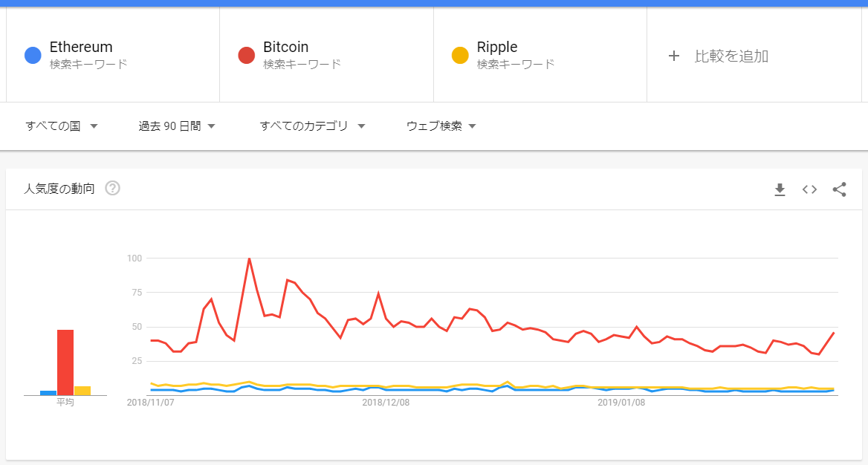The image size is (868, 465).
Task: Edit the Ethereum search term
Action: tap(81, 48)
